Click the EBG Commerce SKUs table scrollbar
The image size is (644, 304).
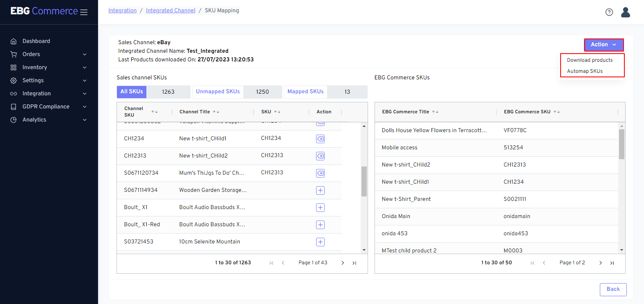622,144
